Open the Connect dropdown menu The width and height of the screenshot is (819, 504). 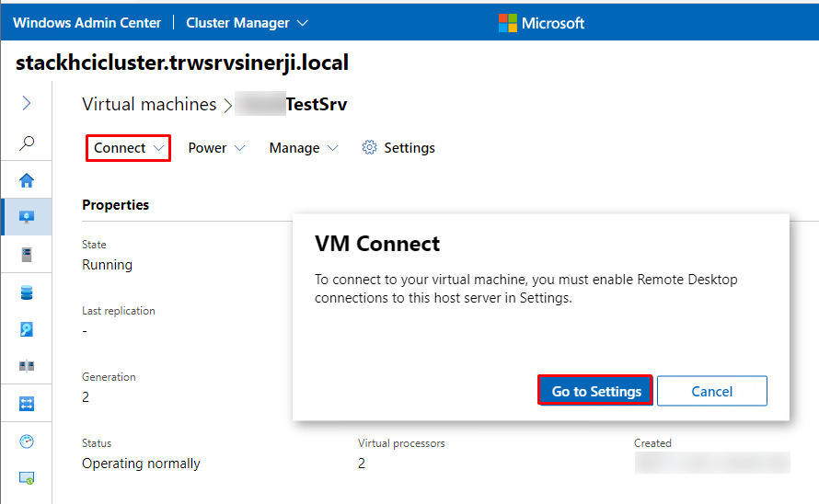[129, 148]
